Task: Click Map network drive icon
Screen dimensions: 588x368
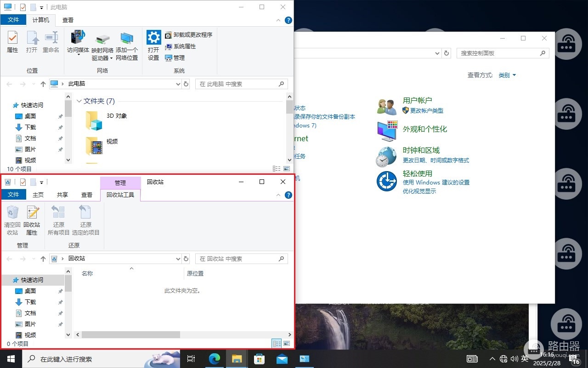Action: (102, 39)
